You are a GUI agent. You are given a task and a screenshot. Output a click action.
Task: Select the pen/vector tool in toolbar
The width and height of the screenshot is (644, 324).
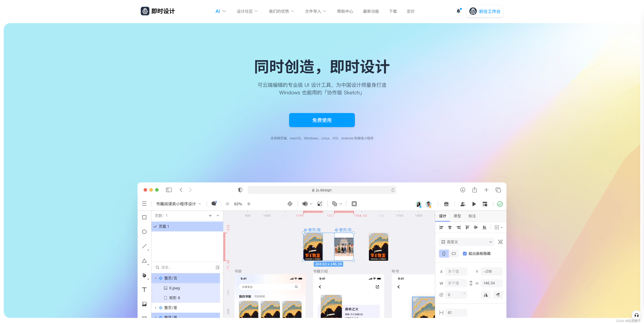[144, 275]
